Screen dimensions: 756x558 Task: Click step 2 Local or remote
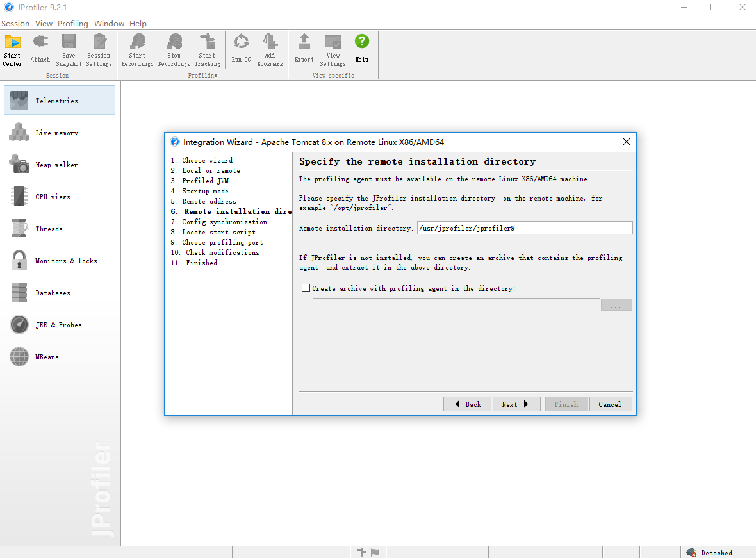coord(206,170)
